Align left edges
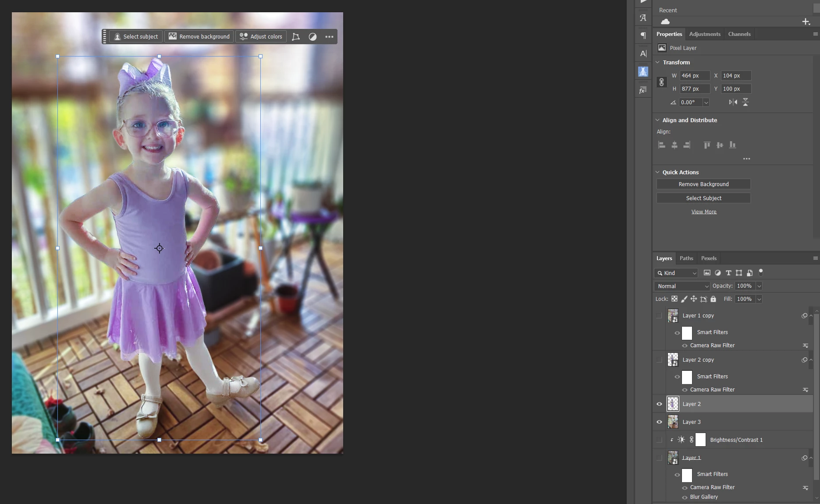 662,145
